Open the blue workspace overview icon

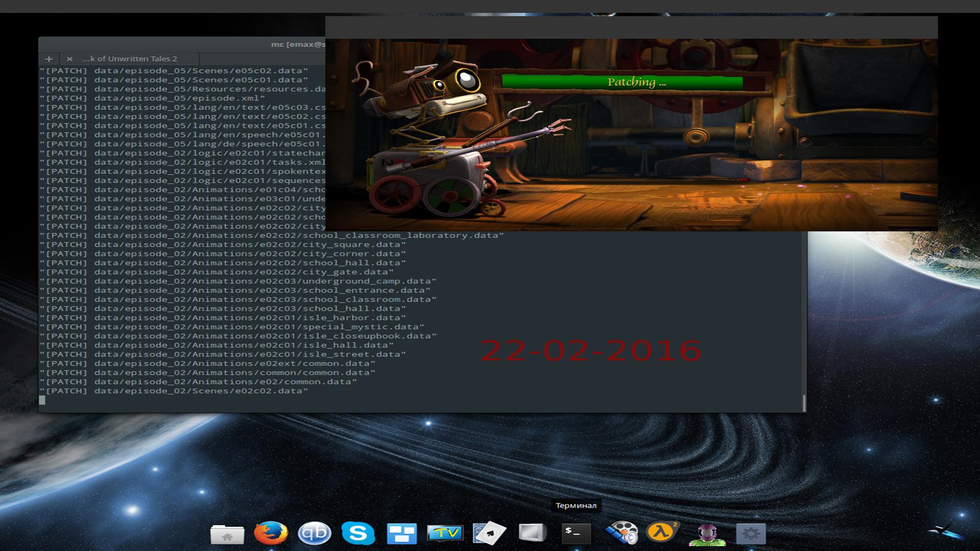402,534
